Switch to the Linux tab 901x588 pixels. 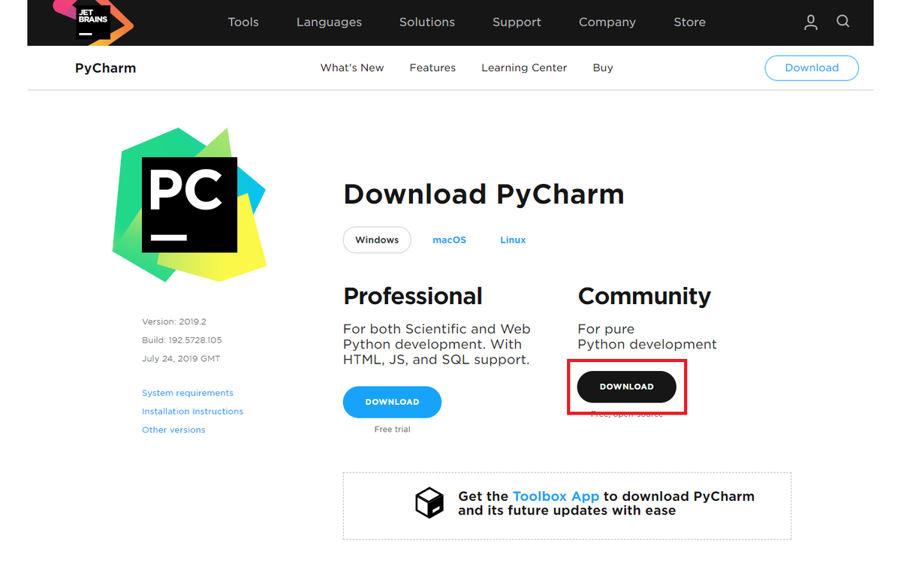tap(513, 240)
